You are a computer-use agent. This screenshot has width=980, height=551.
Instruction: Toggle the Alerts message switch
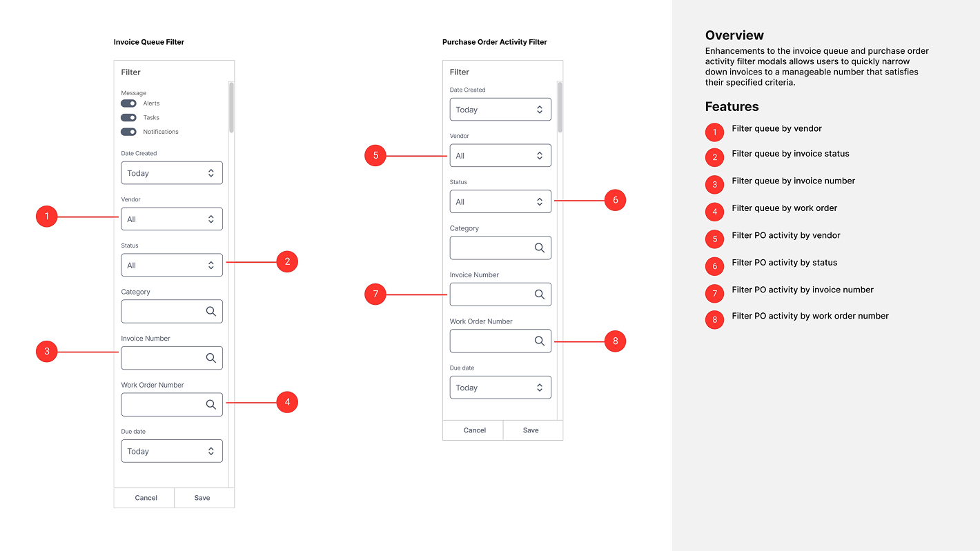pyautogui.click(x=128, y=103)
